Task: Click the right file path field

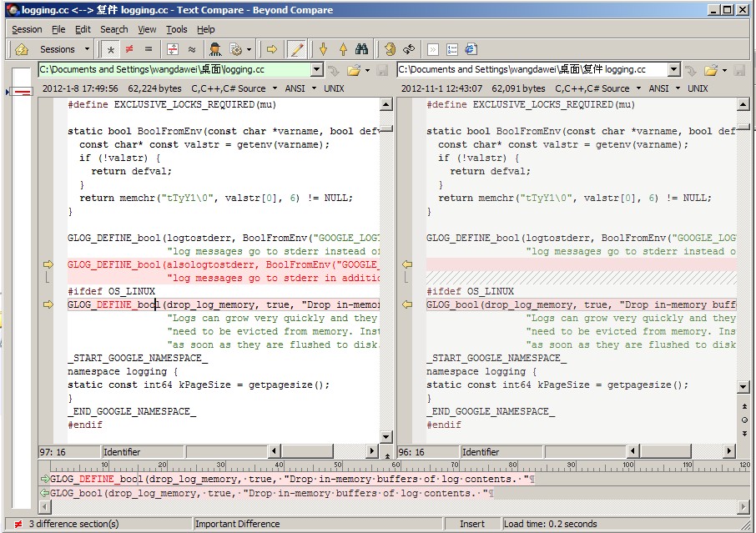Action: point(532,70)
